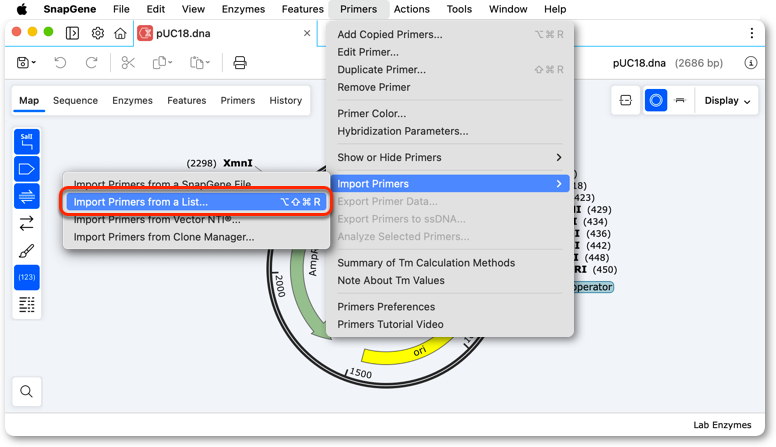This screenshot has height=447, width=776.
Task: Open the Paste options dropdown arrow
Action: click(x=208, y=63)
